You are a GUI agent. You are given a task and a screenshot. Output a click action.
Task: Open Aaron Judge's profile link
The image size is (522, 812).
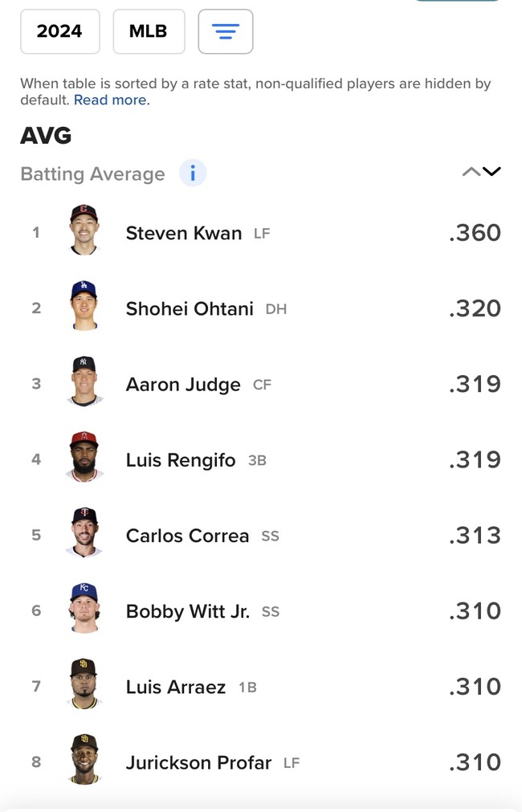[x=183, y=385]
